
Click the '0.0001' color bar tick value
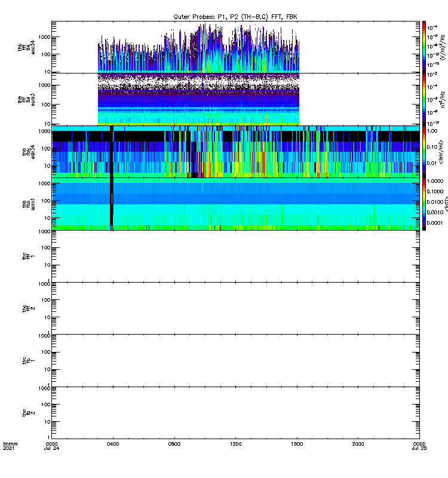pos(435,223)
